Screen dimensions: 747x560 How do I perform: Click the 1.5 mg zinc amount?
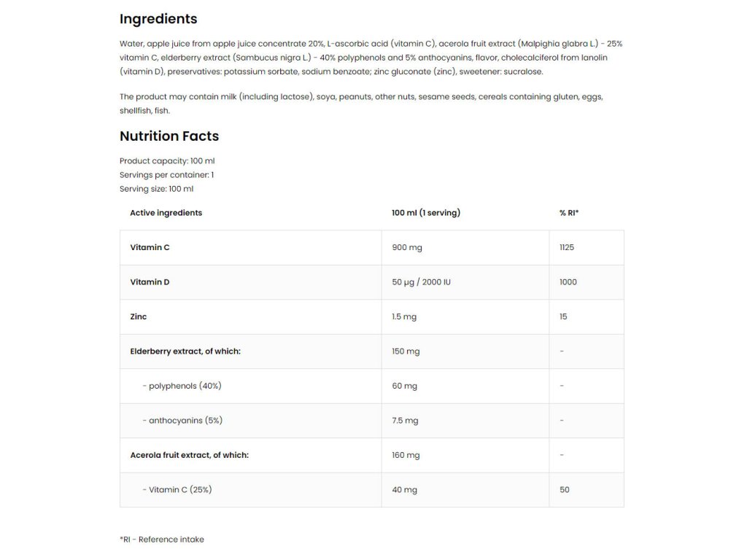click(405, 317)
